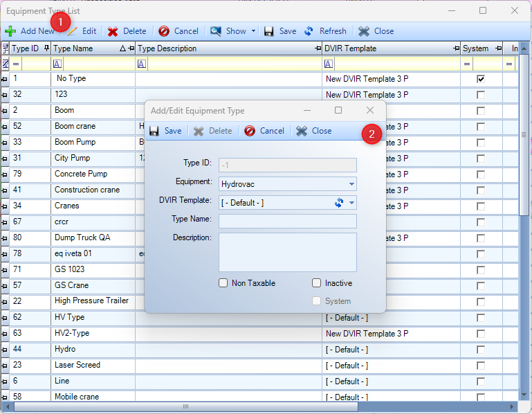Screen dimensions: 532x414
Task: Clear all filters icon in filter row
Action: pyautogui.click(x=5, y=64)
